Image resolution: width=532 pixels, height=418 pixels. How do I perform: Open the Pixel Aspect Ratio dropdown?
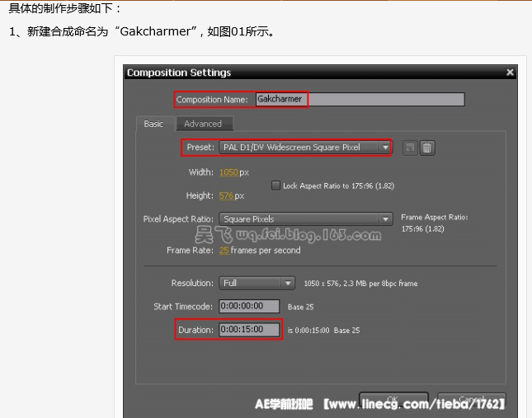(306, 219)
